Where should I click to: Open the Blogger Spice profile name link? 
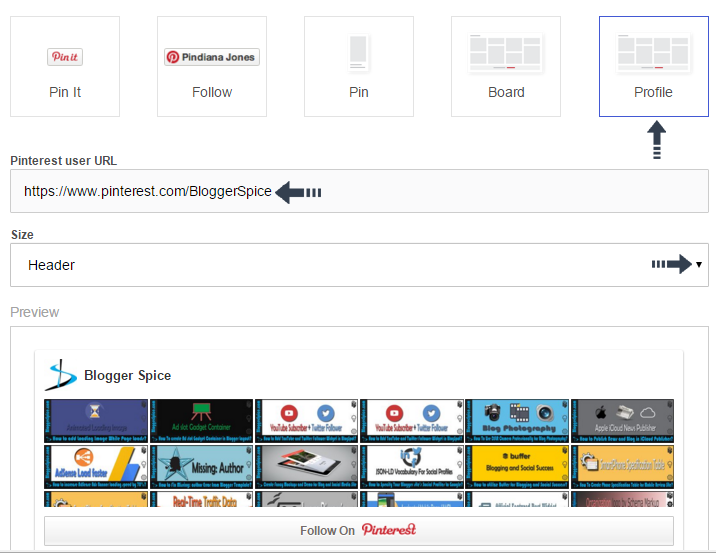pyautogui.click(x=127, y=375)
